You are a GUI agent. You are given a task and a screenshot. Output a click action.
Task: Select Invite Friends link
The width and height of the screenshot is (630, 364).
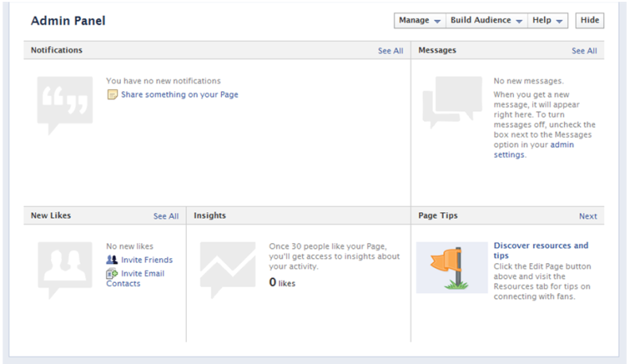point(146,260)
